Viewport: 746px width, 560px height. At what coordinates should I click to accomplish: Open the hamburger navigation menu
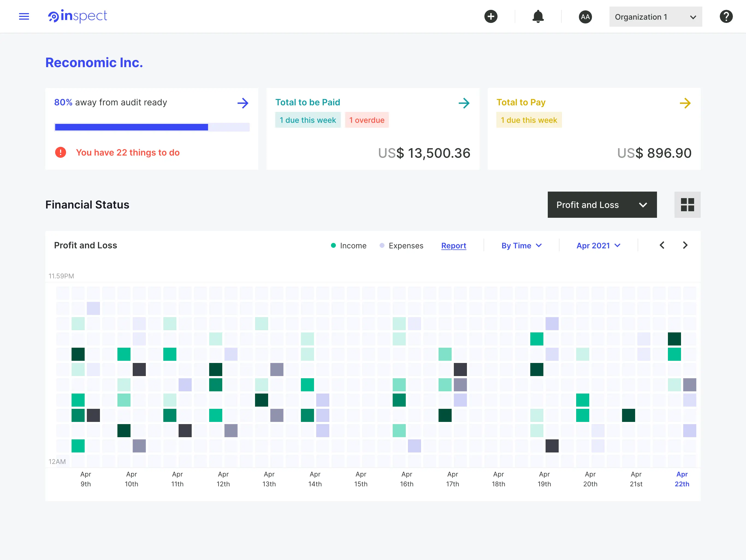tap(24, 17)
